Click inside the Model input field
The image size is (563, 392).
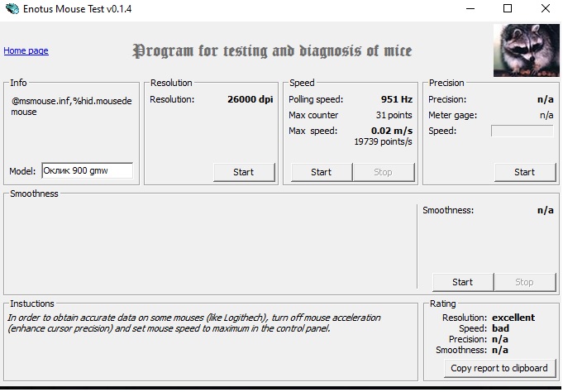88,170
